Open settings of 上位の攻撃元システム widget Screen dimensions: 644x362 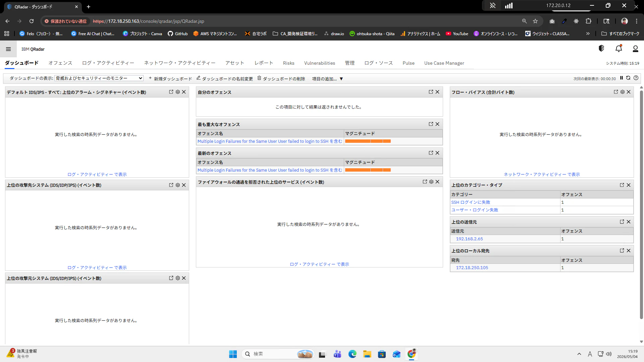pos(178,278)
